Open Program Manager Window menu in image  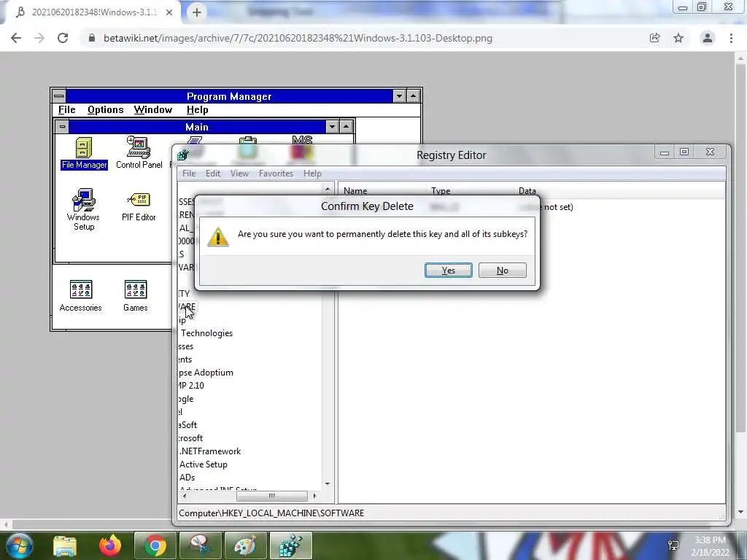152,110
